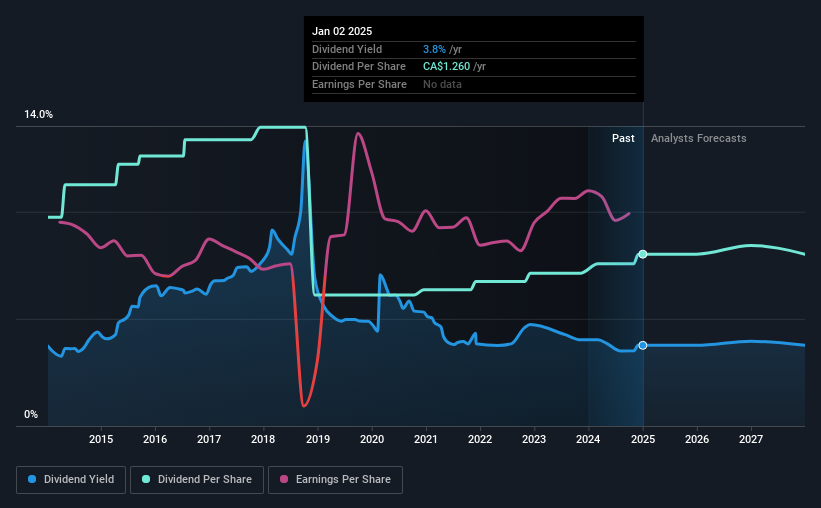Select the teal data point marker at 2025
Image resolution: width=821 pixels, height=508 pixels.
[x=643, y=254]
